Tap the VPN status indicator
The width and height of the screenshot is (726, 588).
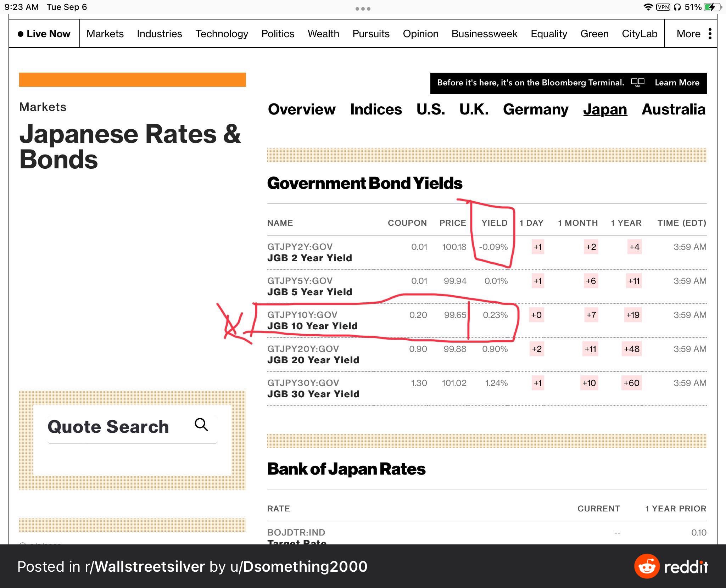point(663,7)
